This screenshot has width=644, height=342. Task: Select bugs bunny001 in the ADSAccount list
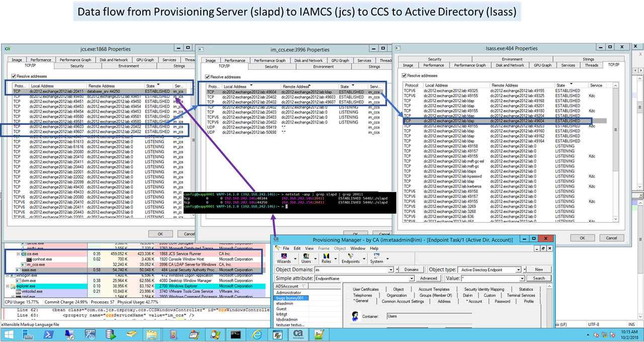(x=292, y=298)
